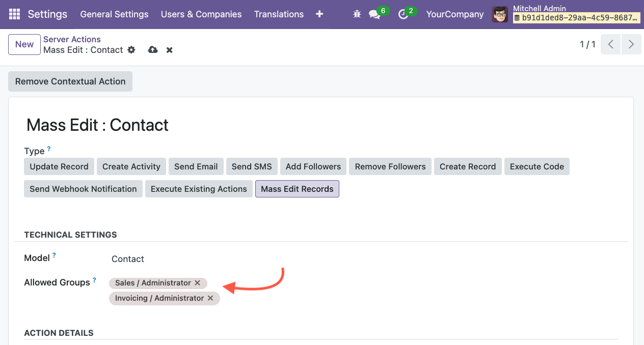Switch the type to Update Record
This screenshot has height=345, width=644.
tap(59, 166)
